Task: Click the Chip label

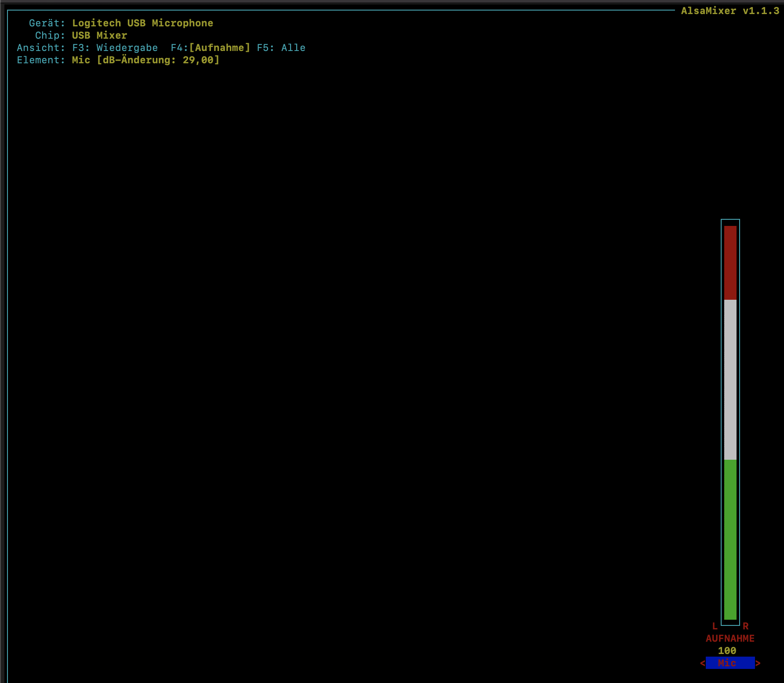Action: (x=50, y=36)
